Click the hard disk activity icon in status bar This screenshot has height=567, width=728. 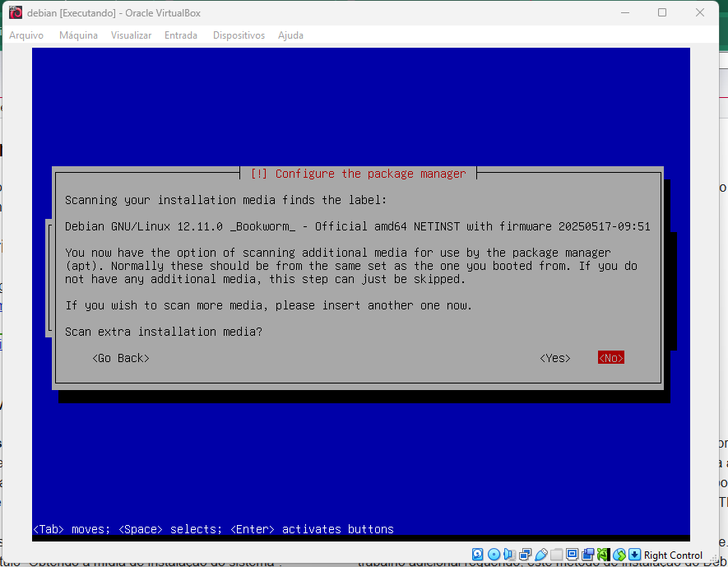pos(477,555)
